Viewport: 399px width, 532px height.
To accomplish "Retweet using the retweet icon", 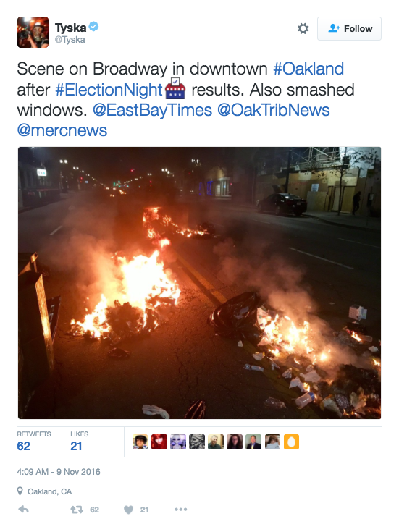I will (77, 510).
